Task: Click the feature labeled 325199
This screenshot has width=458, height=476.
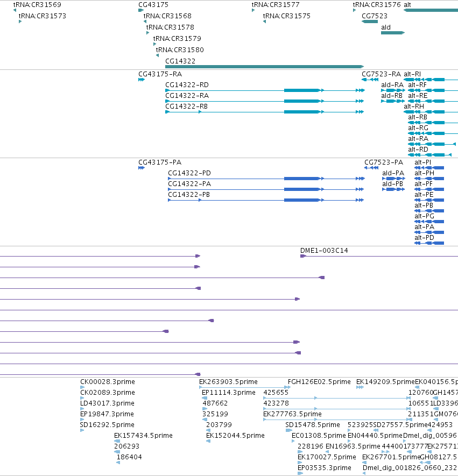Action: click(x=215, y=414)
